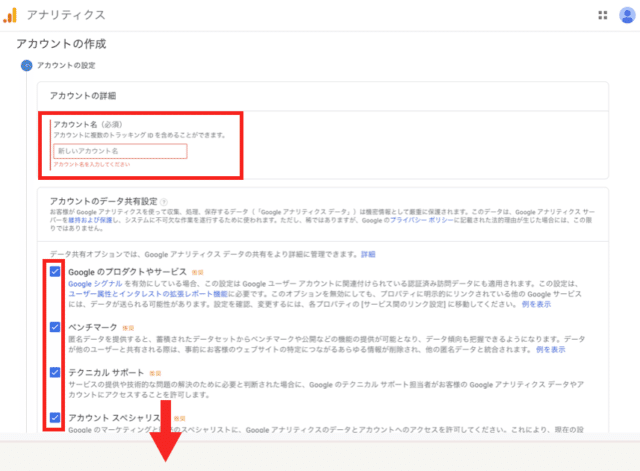Focus the 新しいアカウント名 input field
The height and width of the screenshot is (471, 640).
[120, 151]
